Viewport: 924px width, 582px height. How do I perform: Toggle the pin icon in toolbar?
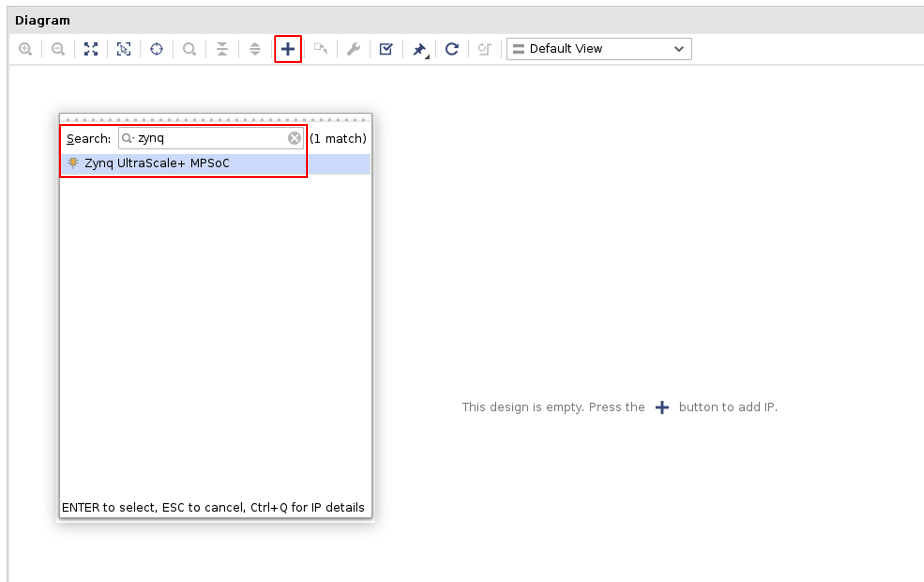click(x=419, y=49)
